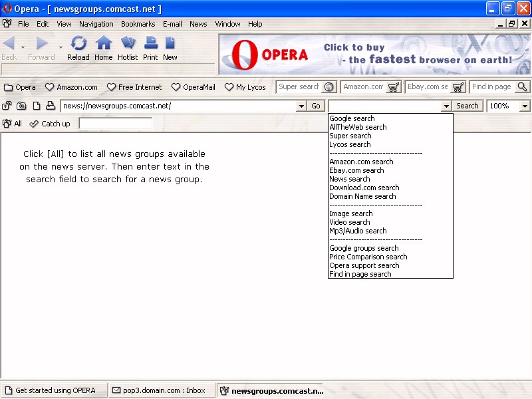Open the Help menu
This screenshot has width=532, height=399.
click(255, 24)
